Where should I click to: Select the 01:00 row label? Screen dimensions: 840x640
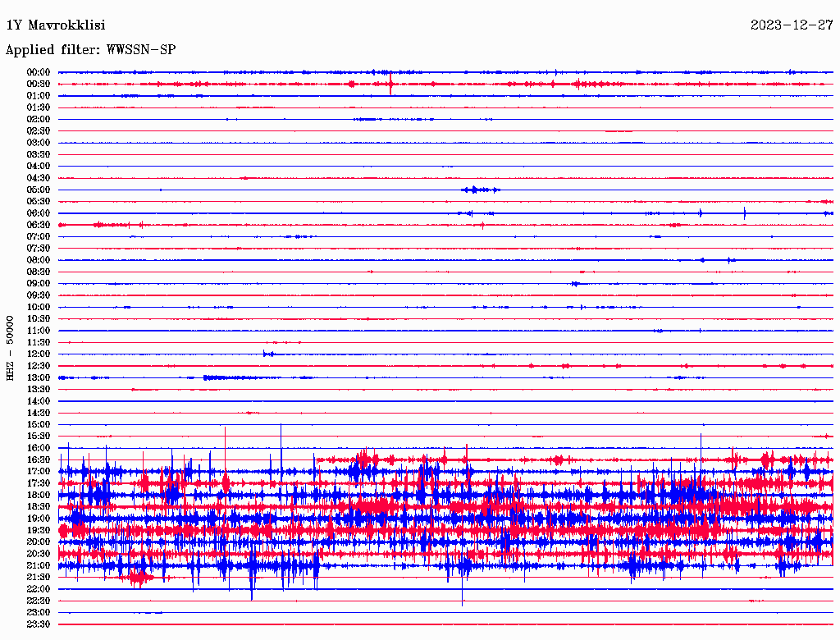point(39,96)
